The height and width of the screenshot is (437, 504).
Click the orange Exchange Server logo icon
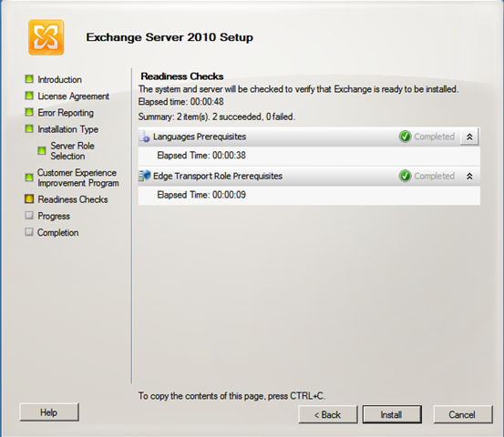[x=46, y=37]
